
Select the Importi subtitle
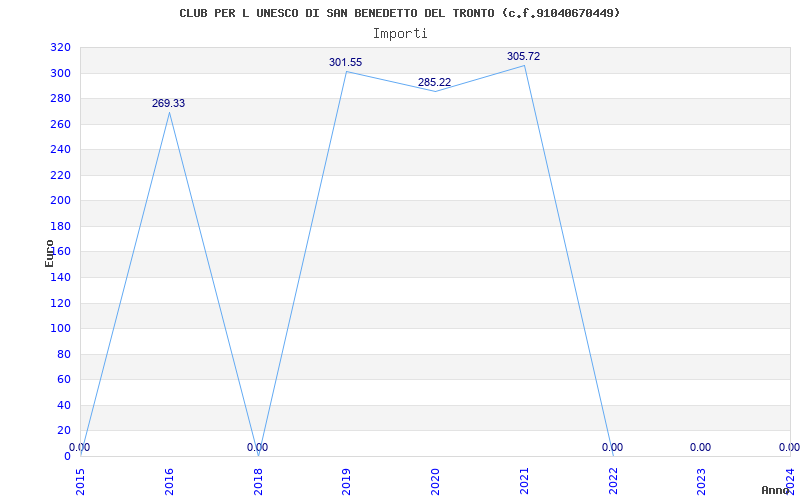400,34
